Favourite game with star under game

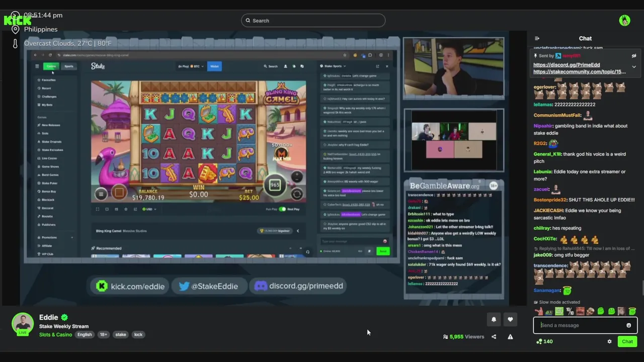tap(125, 209)
